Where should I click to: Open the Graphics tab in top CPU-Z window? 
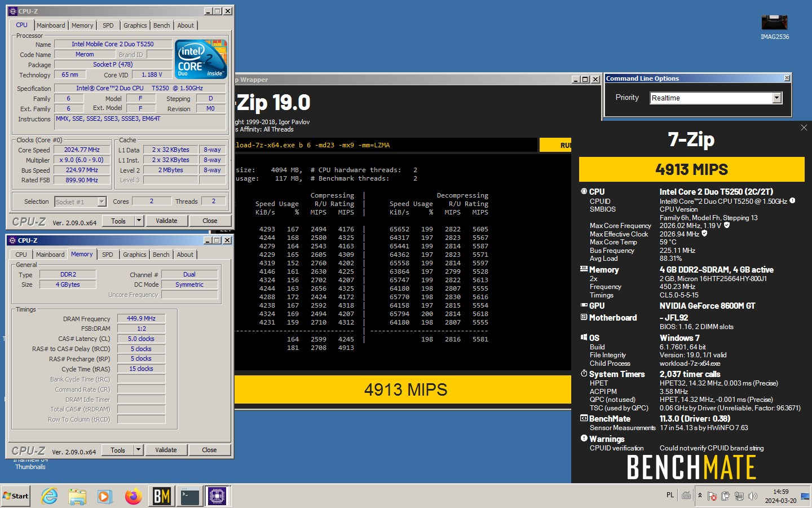[135, 25]
